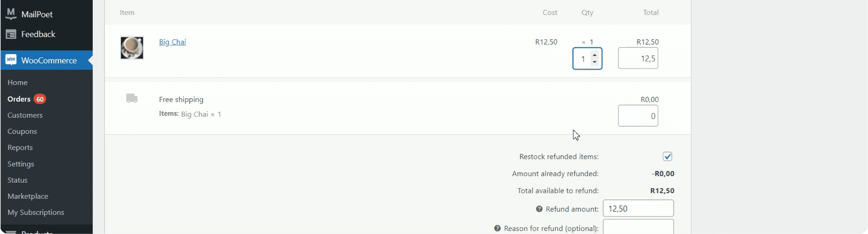The image size is (868, 234).
Task: Click the Reason for refund field
Action: [x=638, y=227]
